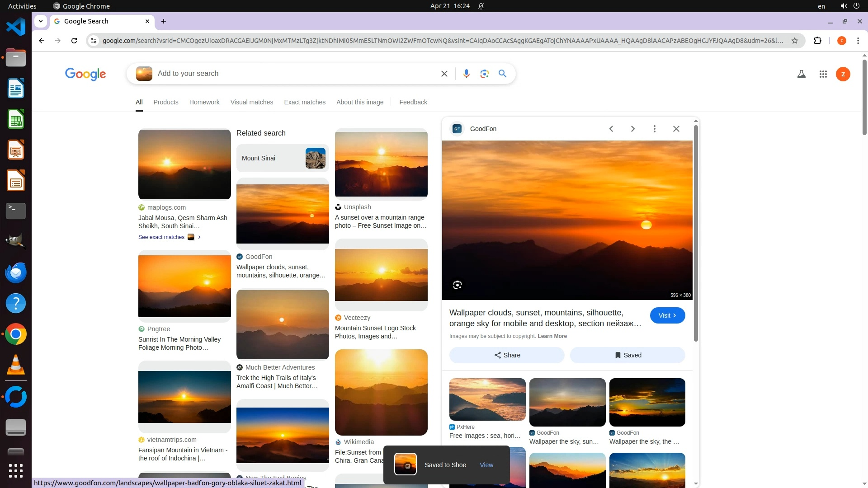The image size is (868, 488).
Task: Click the voice search microphone icon
Action: coord(466,74)
